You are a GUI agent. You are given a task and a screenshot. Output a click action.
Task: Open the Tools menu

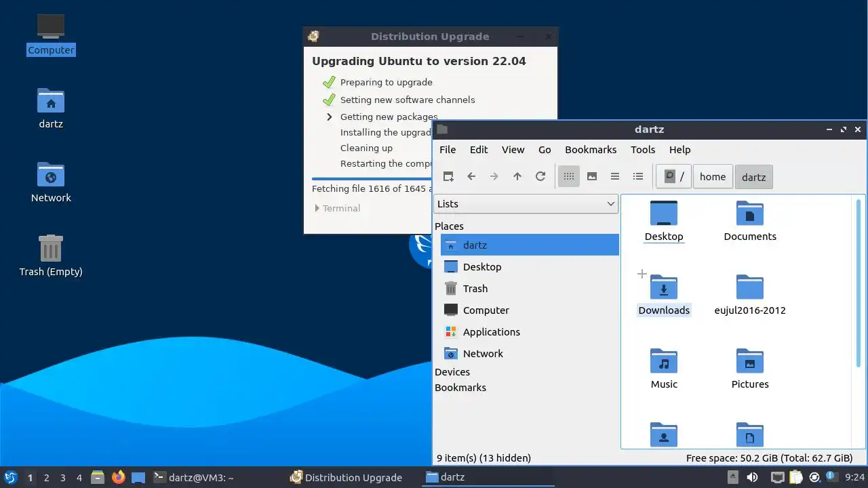click(x=643, y=150)
